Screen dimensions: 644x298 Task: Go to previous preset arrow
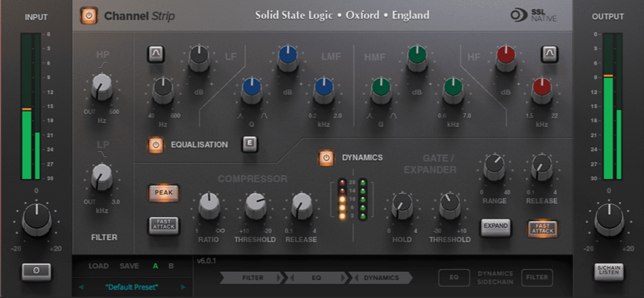click(81, 287)
